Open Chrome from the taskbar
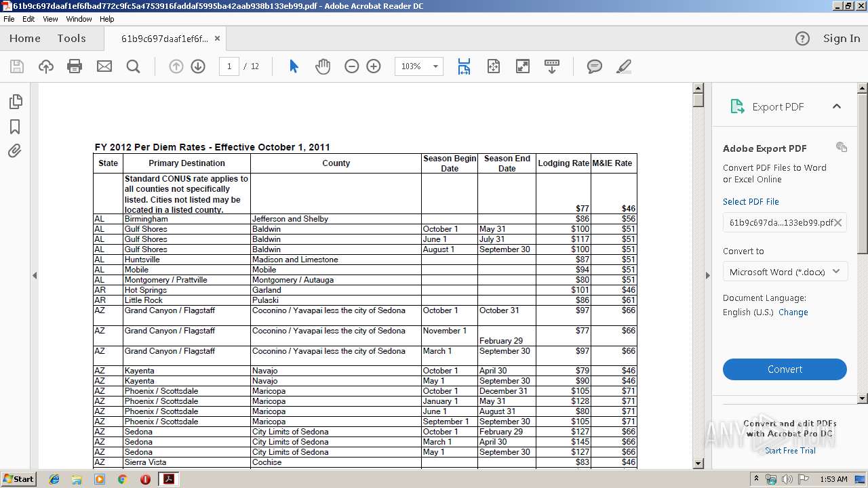Viewport: 868px width, 488px height. point(122,479)
